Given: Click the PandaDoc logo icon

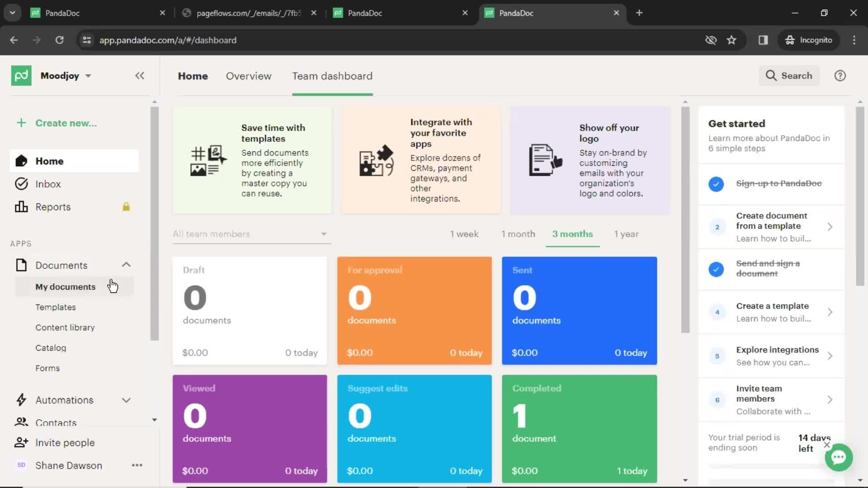Looking at the screenshot, I should tap(21, 75).
